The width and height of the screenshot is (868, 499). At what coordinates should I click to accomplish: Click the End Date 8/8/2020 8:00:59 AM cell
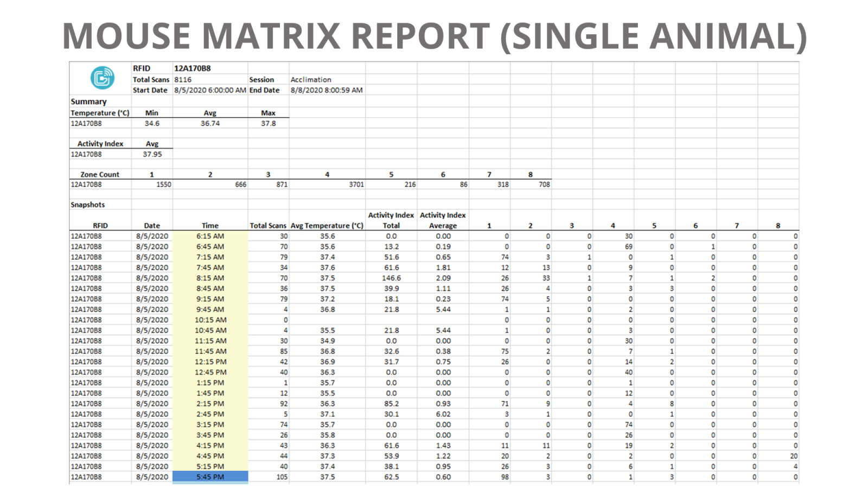[x=327, y=91]
